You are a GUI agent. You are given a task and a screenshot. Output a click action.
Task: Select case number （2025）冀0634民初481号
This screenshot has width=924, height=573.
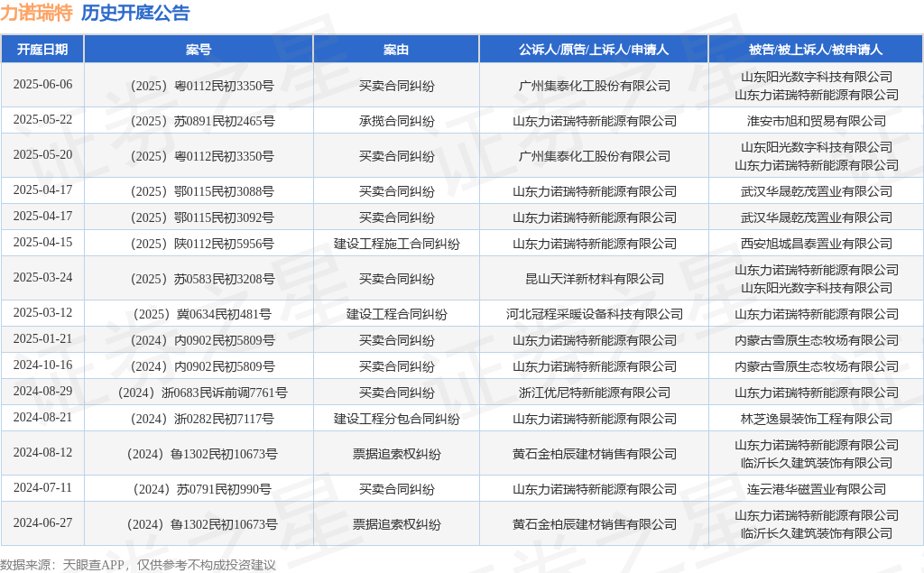click(x=199, y=314)
